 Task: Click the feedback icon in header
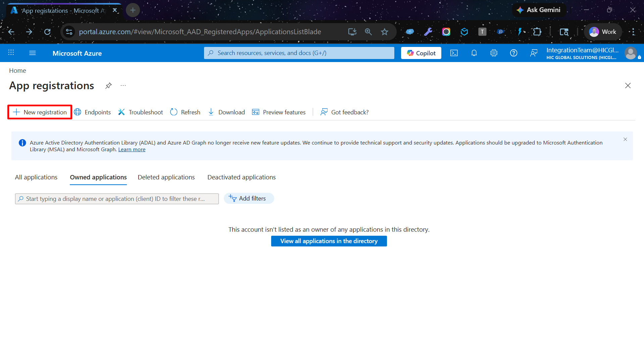[x=534, y=53]
